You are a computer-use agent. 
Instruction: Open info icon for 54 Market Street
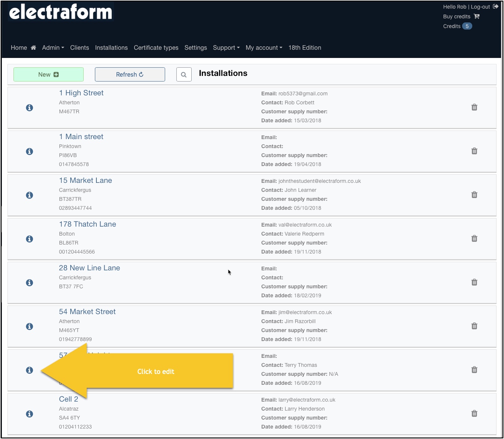[30, 326]
